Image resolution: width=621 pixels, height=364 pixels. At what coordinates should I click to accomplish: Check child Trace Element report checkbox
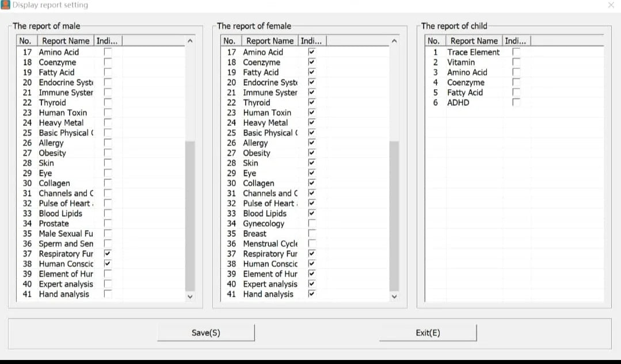[x=516, y=52]
